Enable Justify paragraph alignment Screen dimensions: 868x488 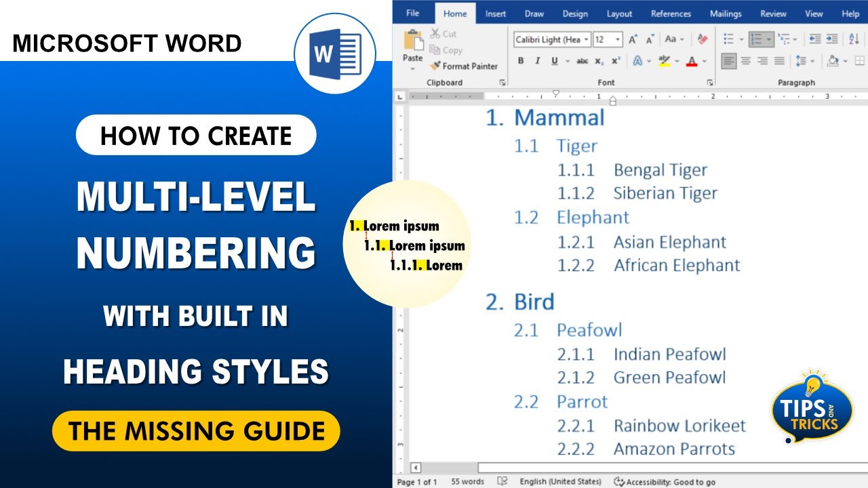[779, 61]
